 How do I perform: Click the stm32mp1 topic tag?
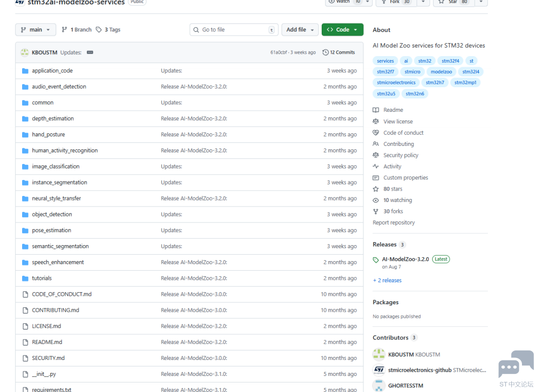[465, 83]
